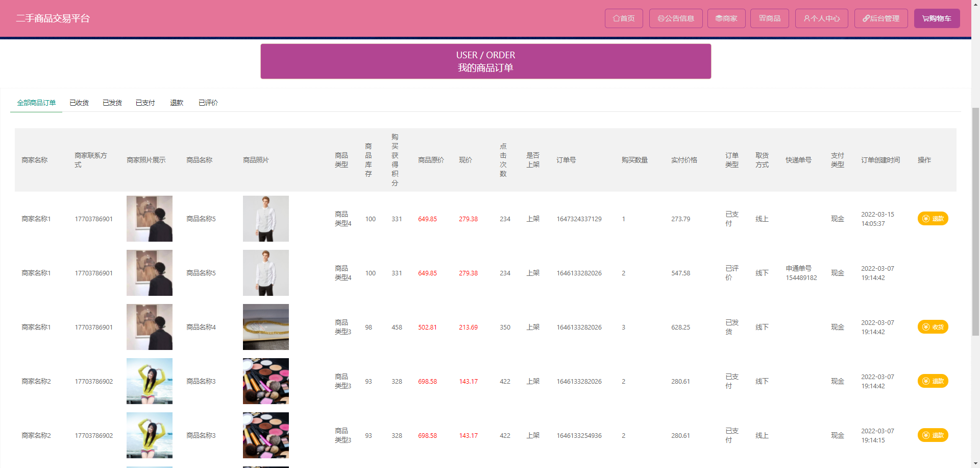The height and width of the screenshot is (468, 980).
Task: Click order number 1646133254936
Action: point(579,435)
